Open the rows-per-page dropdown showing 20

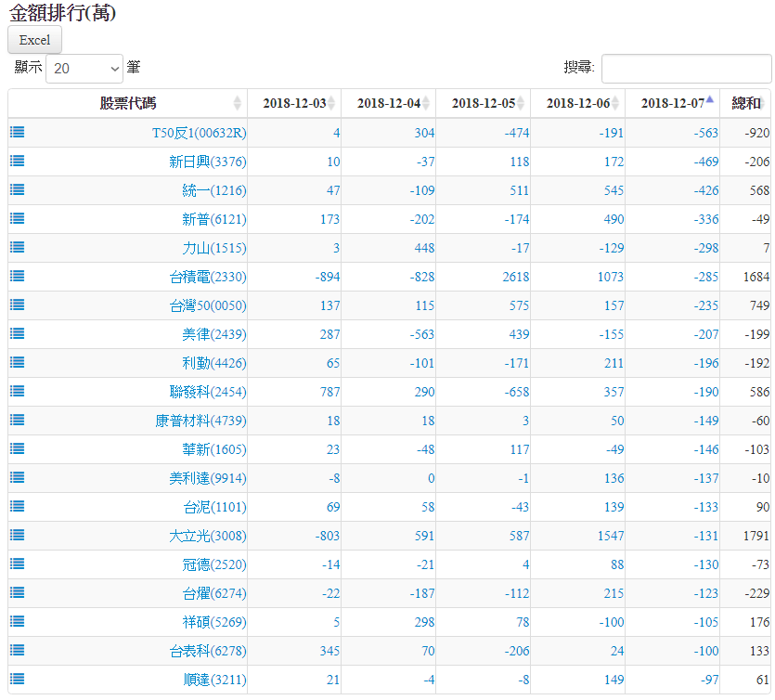(84, 69)
